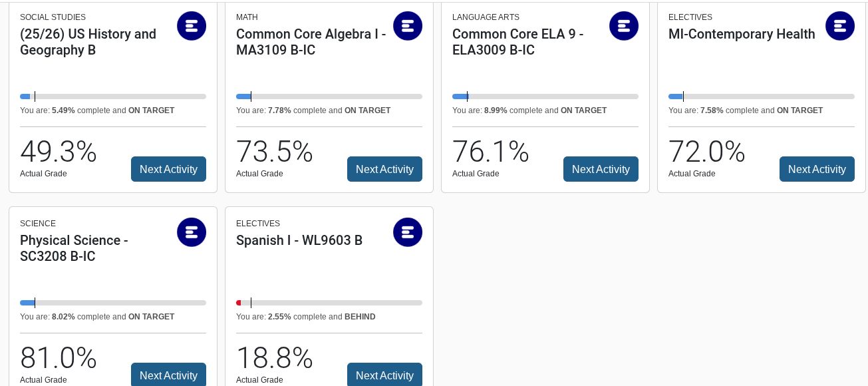Click the Edgenuity icon on Algebra I card
Screen dimensions: 868x386
click(x=408, y=26)
